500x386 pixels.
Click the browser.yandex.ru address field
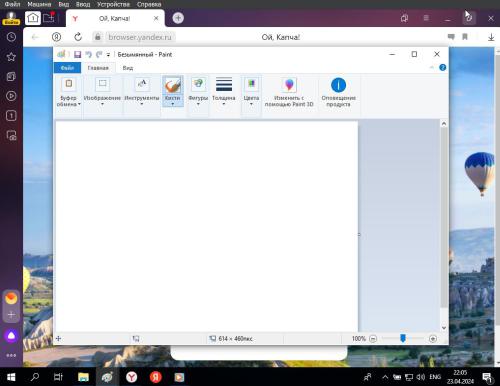click(140, 37)
